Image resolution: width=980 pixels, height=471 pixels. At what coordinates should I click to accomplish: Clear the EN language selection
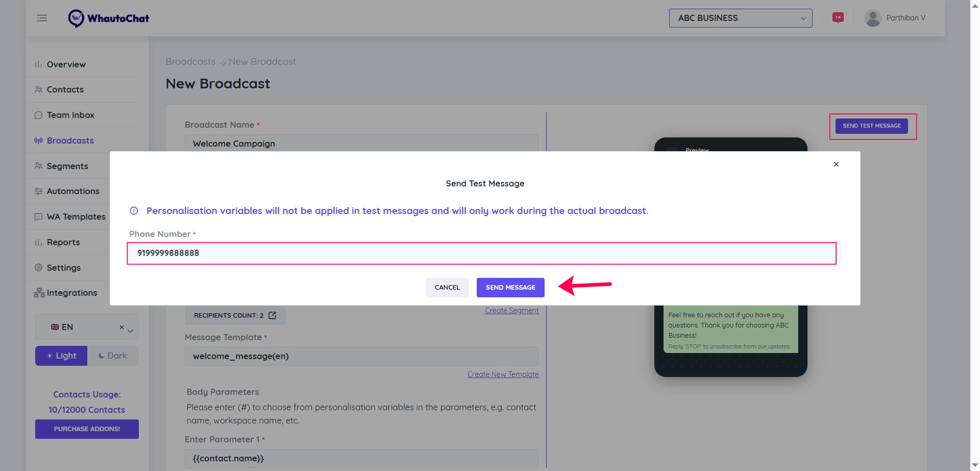(x=121, y=327)
